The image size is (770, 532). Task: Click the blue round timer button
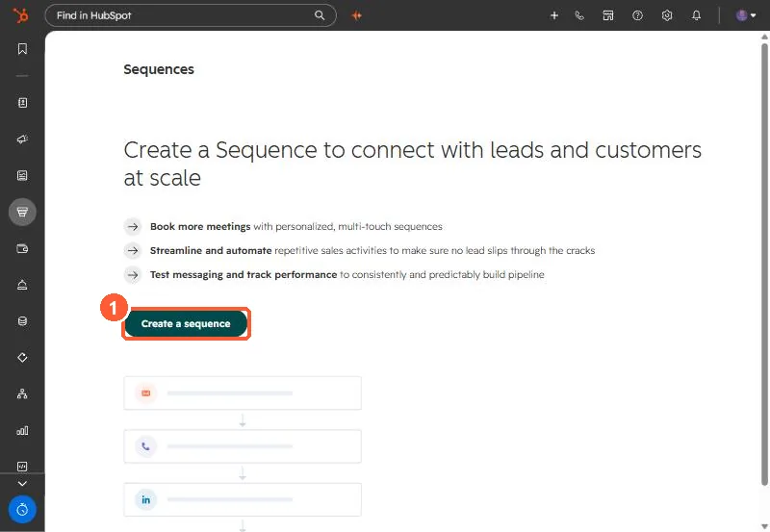[x=22, y=510]
